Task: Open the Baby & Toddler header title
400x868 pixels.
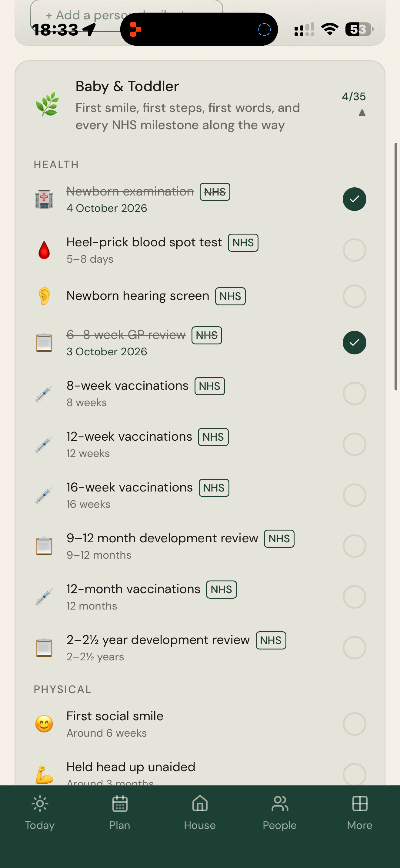Action: pos(127,86)
